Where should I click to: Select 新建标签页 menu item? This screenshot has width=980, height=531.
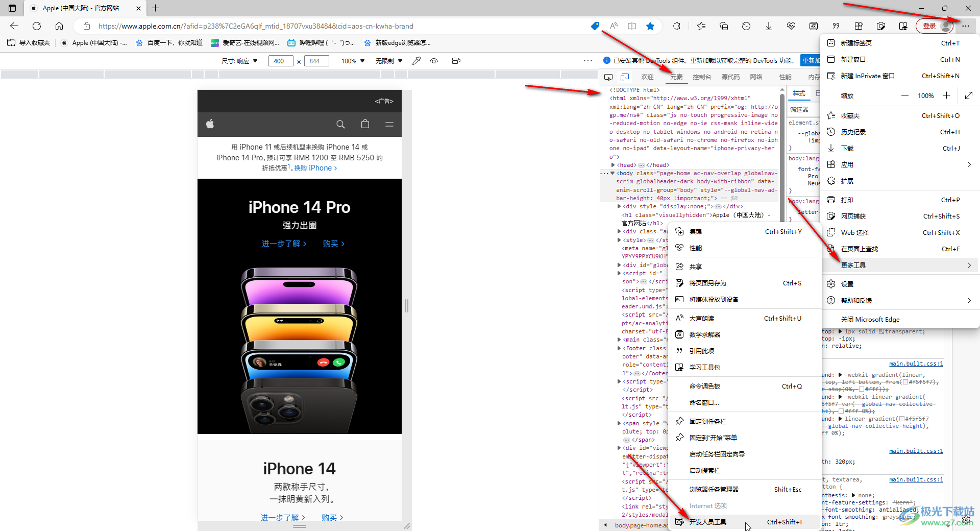point(900,43)
